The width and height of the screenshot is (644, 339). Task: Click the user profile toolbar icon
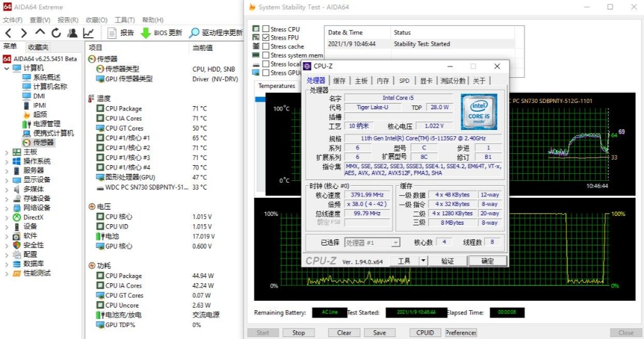(x=72, y=33)
